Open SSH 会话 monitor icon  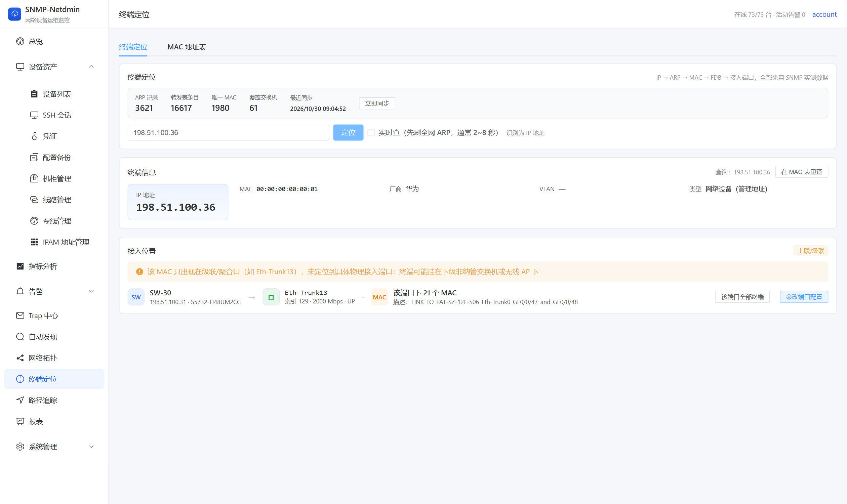coord(34,115)
